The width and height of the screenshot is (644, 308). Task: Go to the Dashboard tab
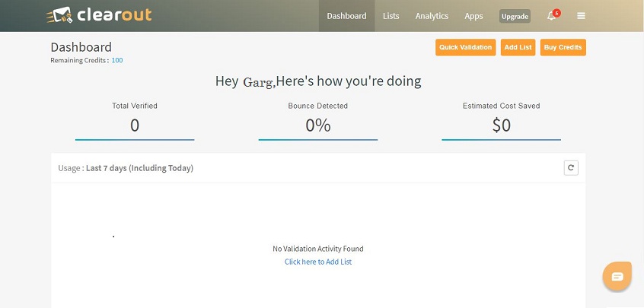pos(346,16)
